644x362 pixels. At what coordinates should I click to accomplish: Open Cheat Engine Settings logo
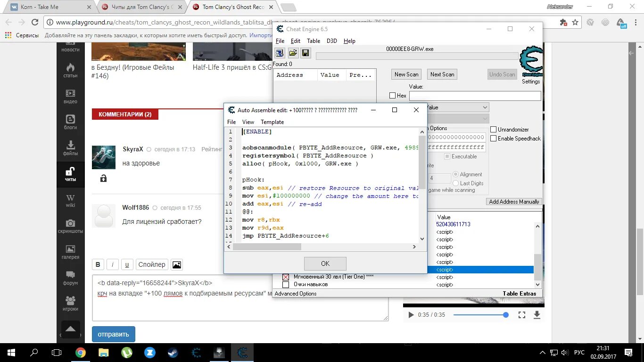click(531, 61)
